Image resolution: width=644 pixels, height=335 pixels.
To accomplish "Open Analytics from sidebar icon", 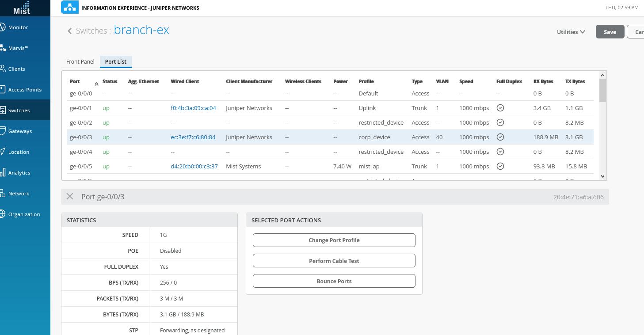I will point(3,173).
